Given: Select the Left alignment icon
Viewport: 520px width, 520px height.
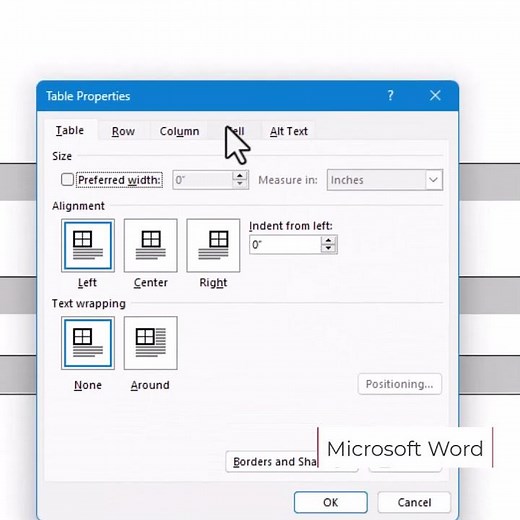Looking at the screenshot, I should pyautogui.click(x=88, y=245).
